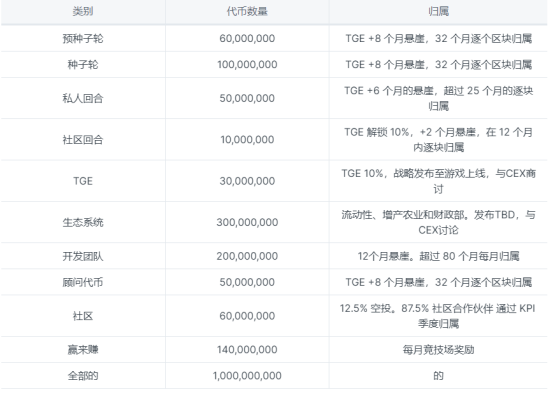Select the TGE category cell

83,181
